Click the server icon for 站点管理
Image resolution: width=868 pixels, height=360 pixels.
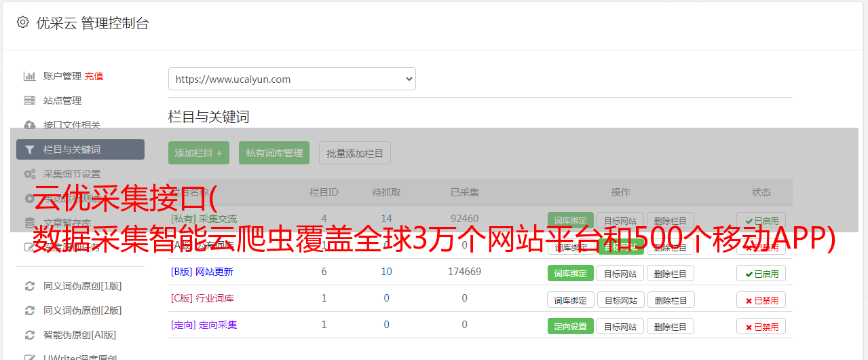coord(30,101)
